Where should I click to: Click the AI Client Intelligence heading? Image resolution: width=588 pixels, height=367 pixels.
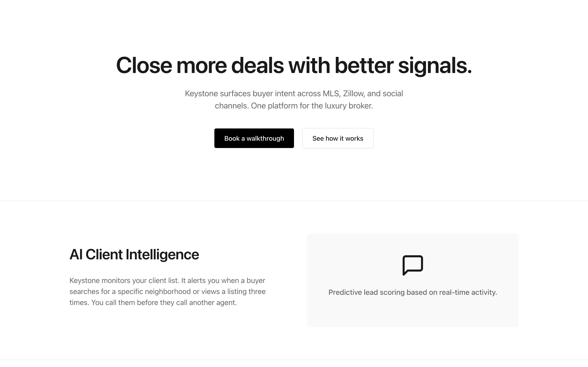[x=134, y=254]
